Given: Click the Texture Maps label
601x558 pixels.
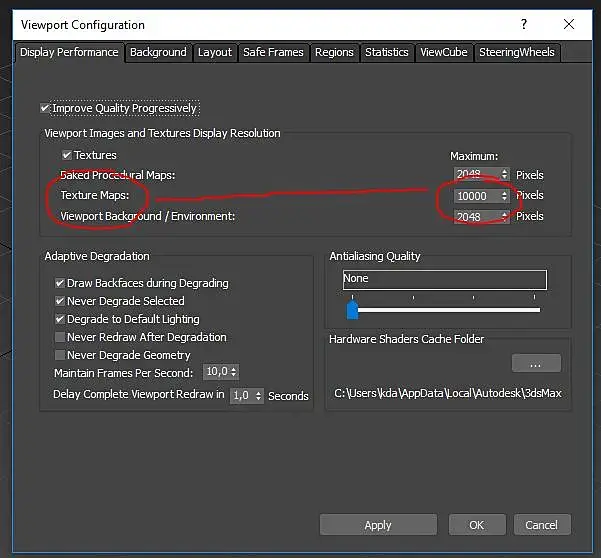Looking at the screenshot, I should click(x=95, y=195).
